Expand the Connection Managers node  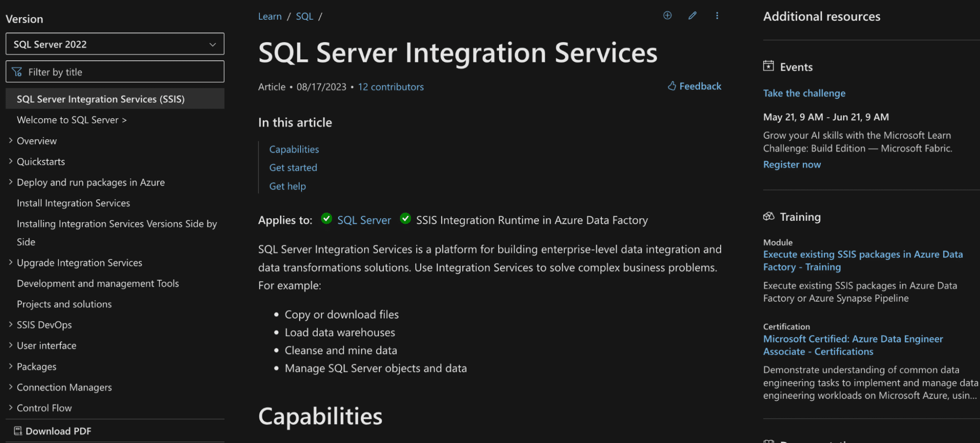[x=11, y=387]
